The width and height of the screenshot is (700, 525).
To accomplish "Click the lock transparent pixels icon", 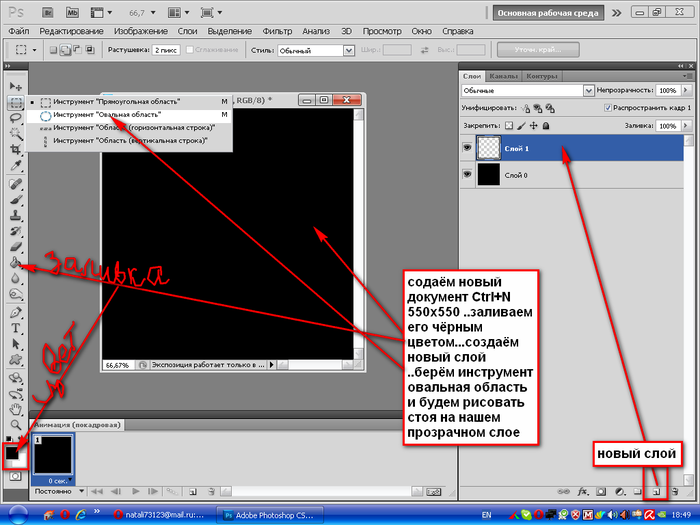I will pyautogui.click(x=508, y=126).
